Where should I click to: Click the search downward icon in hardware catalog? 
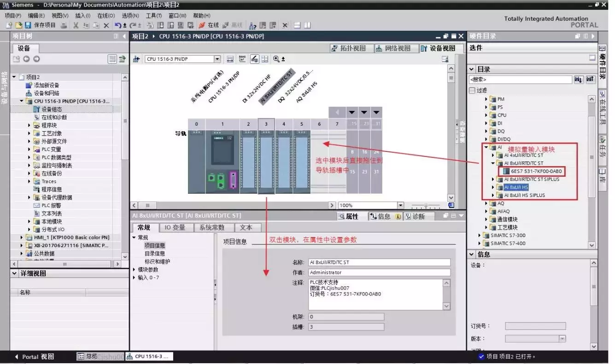click(579, 80)
